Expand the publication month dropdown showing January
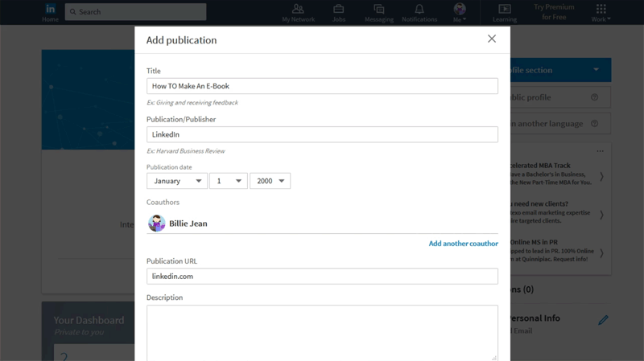Image resolution: width=644 pixels, height=361 pixels. tap(177, 182)
